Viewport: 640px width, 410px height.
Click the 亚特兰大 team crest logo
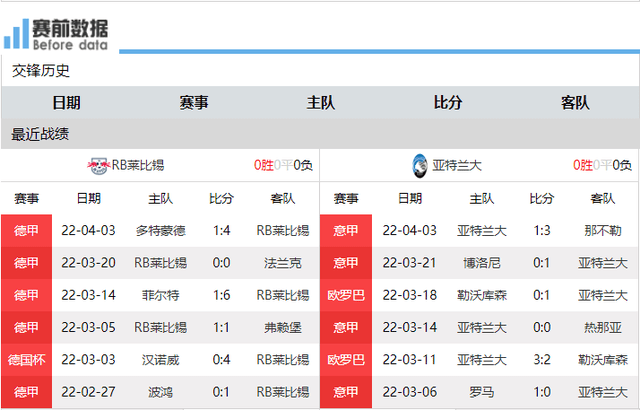[x=420, y=166]
